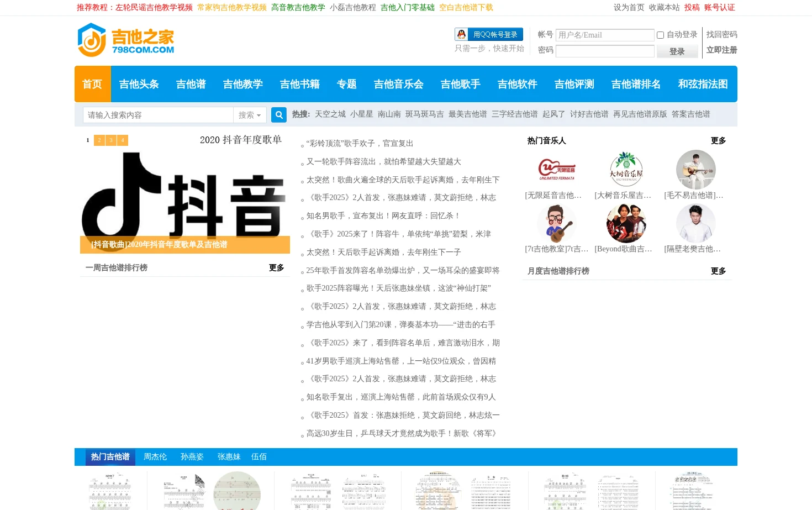This screenshot has width=812, height=510.
Task: Open 吉他教学 nav item
Action: coord(243,84)
